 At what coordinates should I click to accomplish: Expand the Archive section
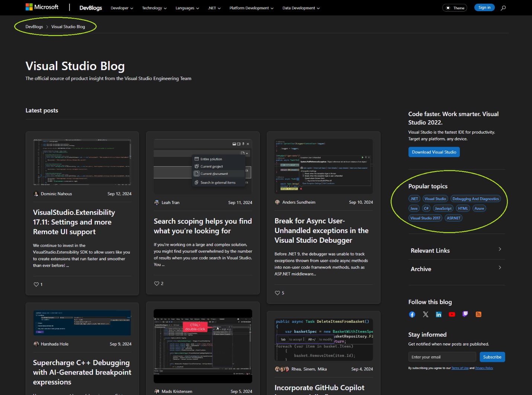click(x=456, y=269)
